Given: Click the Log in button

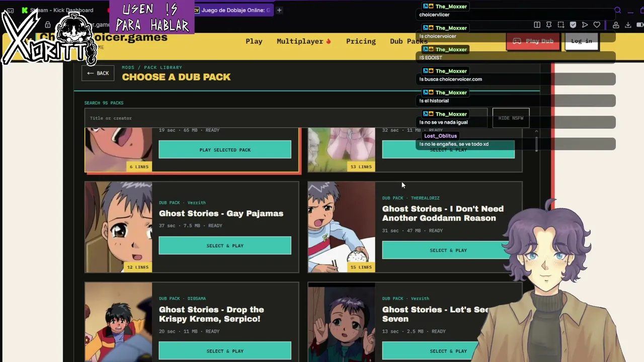Looking at the screenshot, I should coord(582,41).
